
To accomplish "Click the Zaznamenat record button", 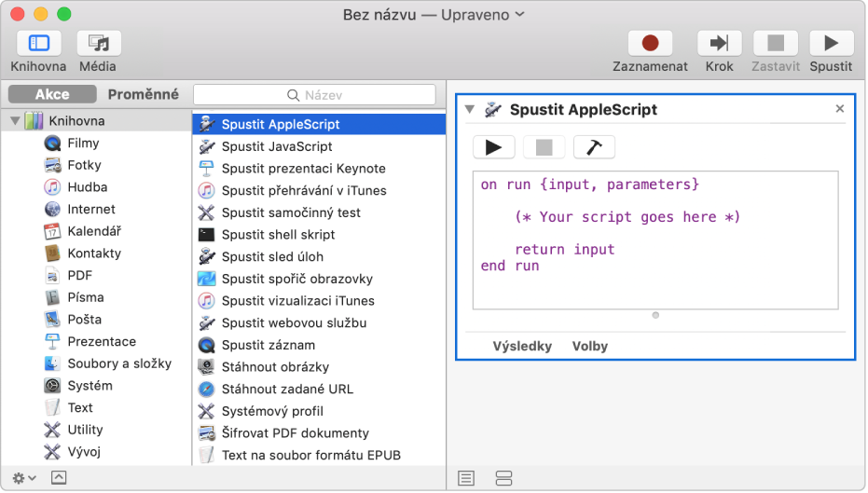I will tap(650, 43).
